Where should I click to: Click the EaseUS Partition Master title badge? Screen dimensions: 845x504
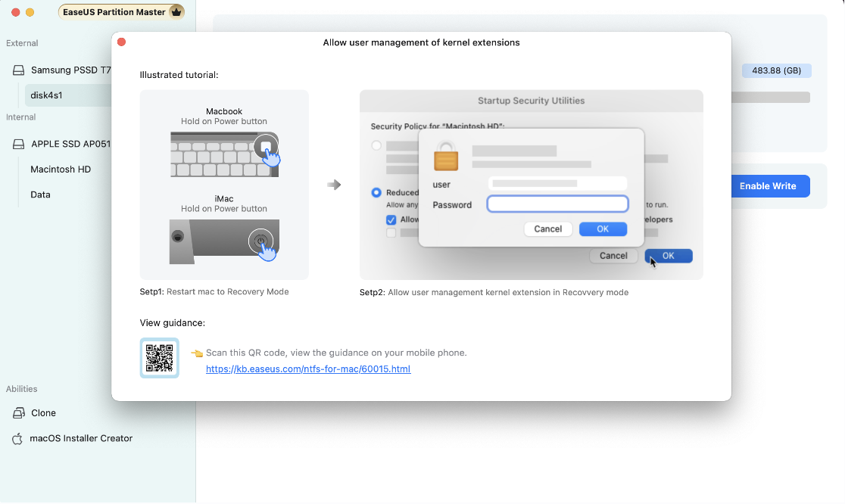[x=121, y=12]
